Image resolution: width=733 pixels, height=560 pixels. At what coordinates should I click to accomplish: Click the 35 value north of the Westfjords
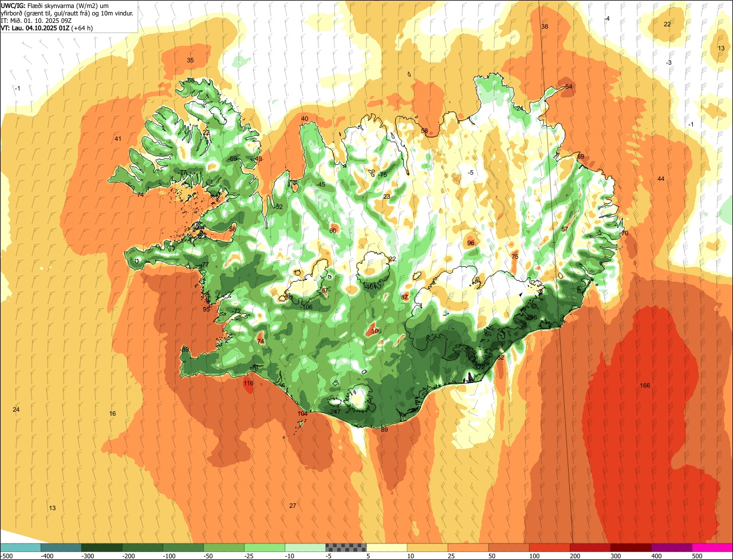click(190, 60)
